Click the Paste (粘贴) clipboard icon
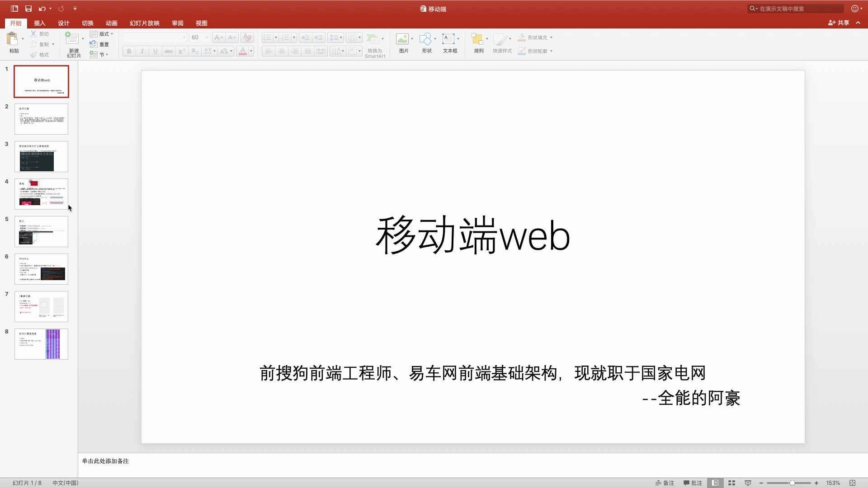The height and width of the screenshot is (488, 868). click(12, 39)
